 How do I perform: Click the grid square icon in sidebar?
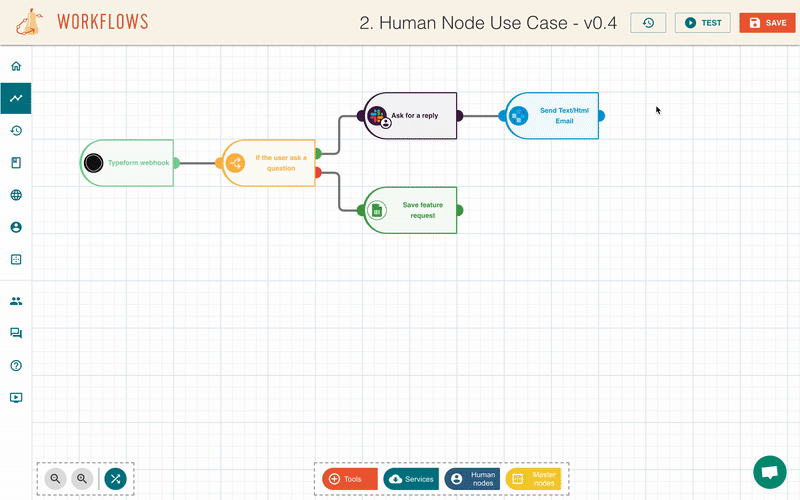pos(16,259)
